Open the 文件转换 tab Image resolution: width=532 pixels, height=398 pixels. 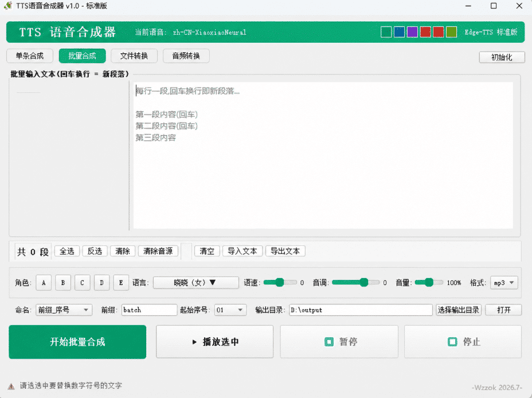tap(134, 56)
